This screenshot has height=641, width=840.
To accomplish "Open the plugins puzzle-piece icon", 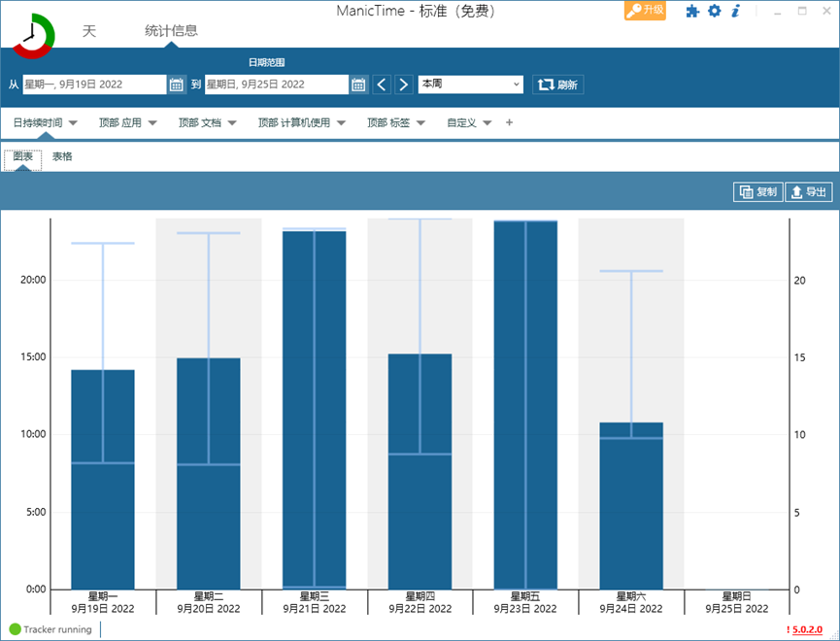I will click(692, 12).
